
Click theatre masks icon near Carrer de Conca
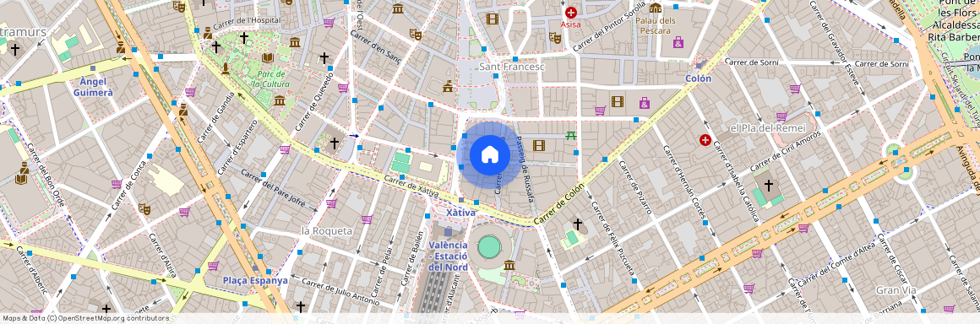click(x=144, y=208)
